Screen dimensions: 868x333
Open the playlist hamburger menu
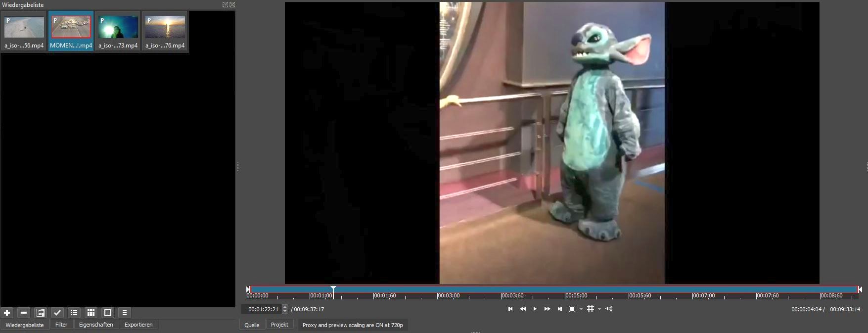(125, 313)
